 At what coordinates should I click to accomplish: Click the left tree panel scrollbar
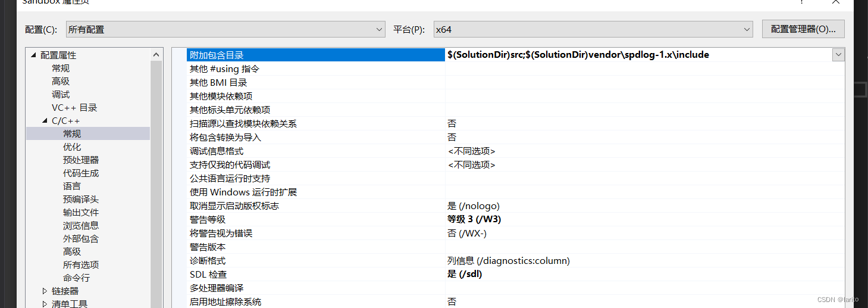[x=156, y=179]
